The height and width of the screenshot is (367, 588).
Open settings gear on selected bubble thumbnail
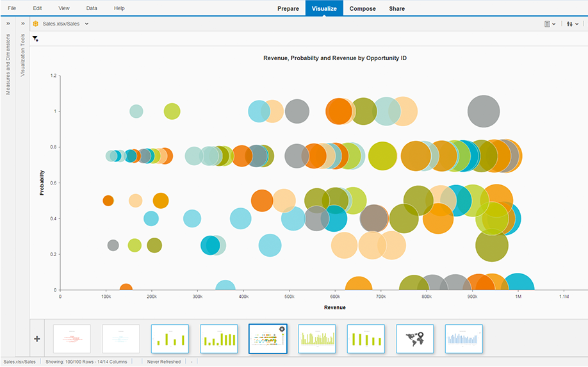282,329
